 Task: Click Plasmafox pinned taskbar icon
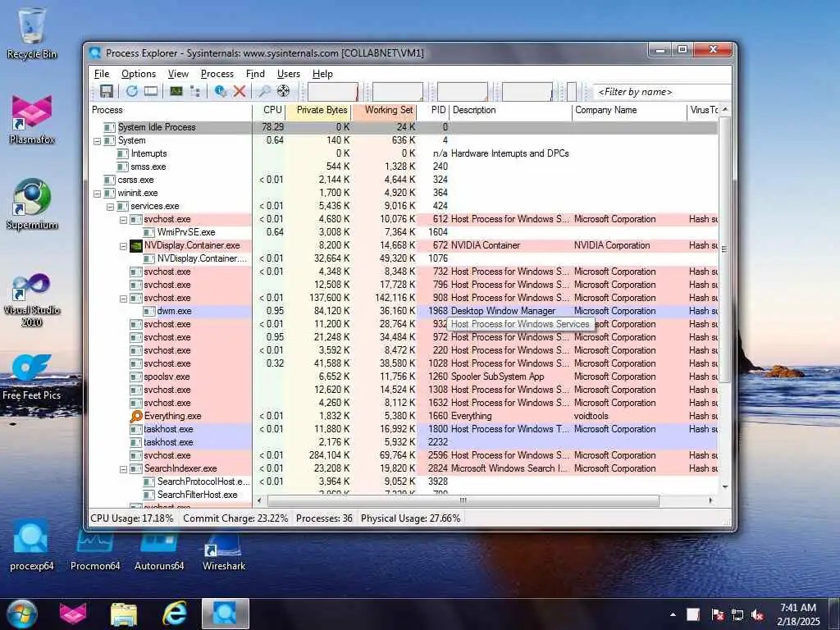[x=73, y=614]
